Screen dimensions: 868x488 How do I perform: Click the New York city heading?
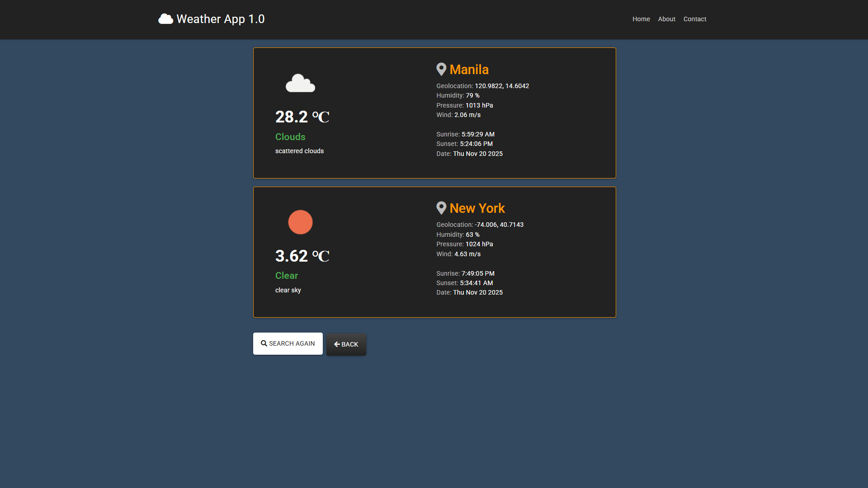(x=477, y=208)
